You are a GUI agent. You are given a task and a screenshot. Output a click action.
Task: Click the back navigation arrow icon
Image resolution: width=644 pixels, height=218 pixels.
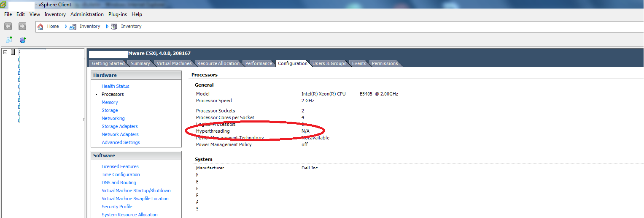tap(8, 26)
